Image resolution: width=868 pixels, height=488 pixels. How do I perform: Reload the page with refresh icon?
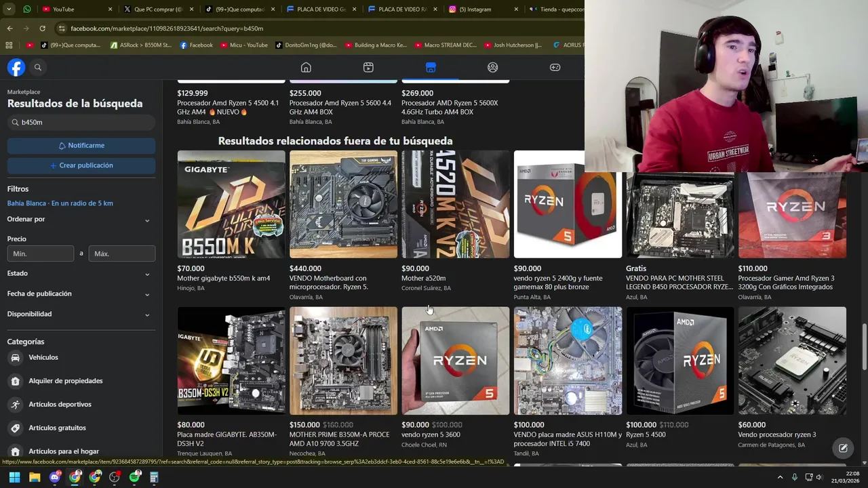pyautogui.click(x=42, y=28)
